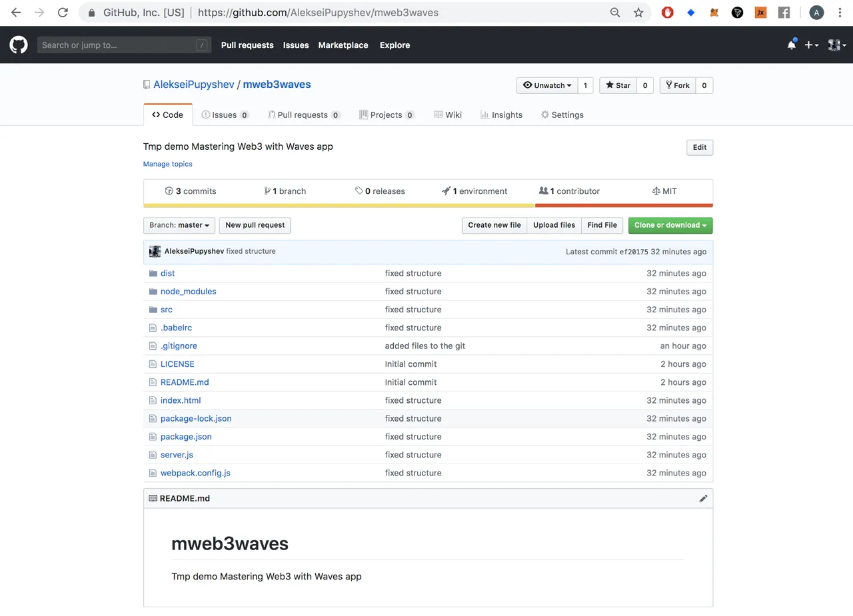Open the dist folder
The height and width of the screenshot is (616, 853).
pyautogui.click(x=167, y=273)
